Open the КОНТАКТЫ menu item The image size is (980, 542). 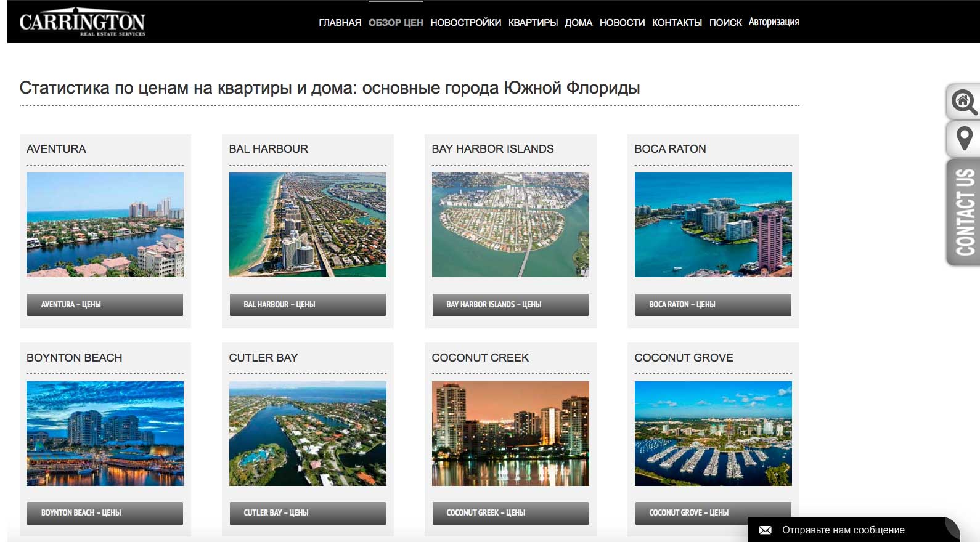pos(677,23)
